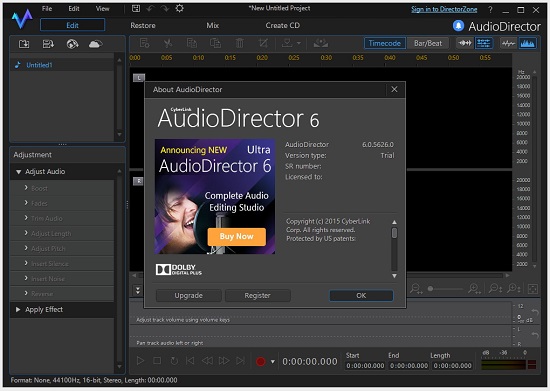Toggle the fit waveform width icon
The width and height of the screenshot is (550, 391).
[x=465, y=43]
